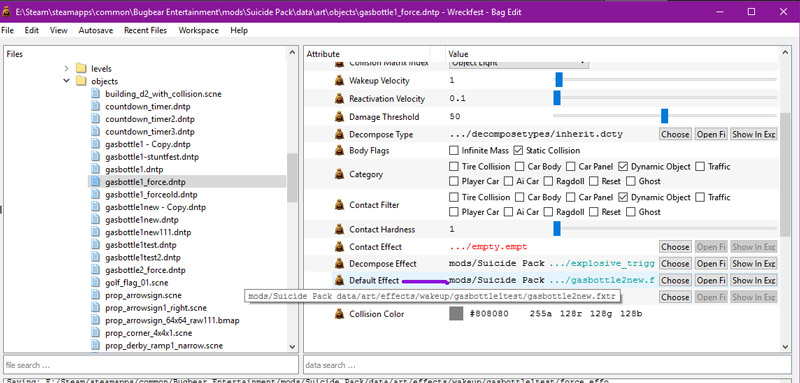This screenshot has height=383, width=800.
Task: Check Player Car in Category row
Action: (454, 181)
